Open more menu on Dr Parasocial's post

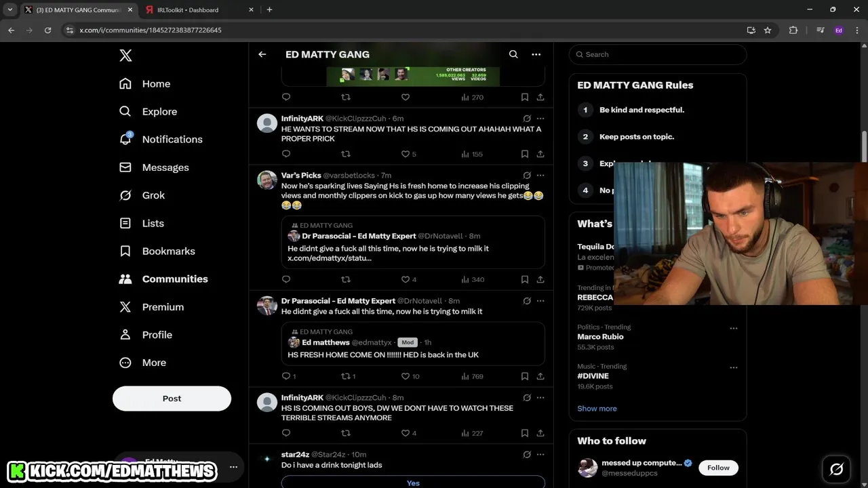pyautogui.click(x=540, y=301)
